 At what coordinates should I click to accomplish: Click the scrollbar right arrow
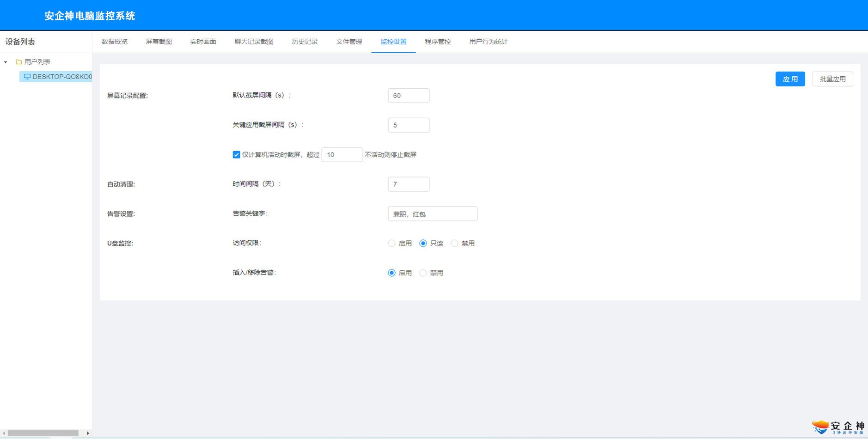tap(88, 433)
